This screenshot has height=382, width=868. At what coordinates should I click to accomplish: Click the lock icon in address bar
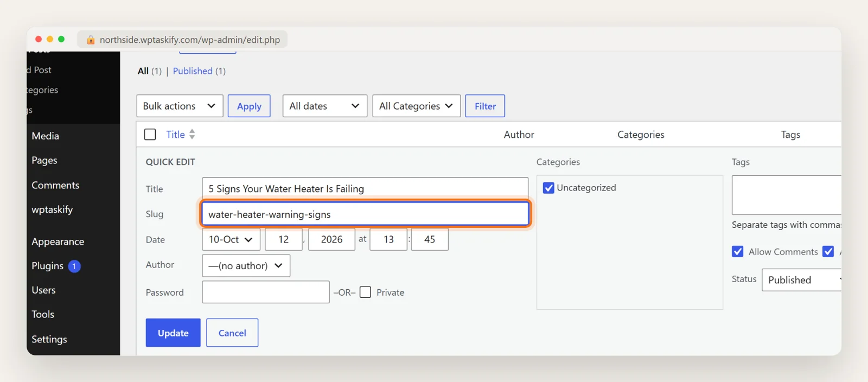[x=91, y=40]
